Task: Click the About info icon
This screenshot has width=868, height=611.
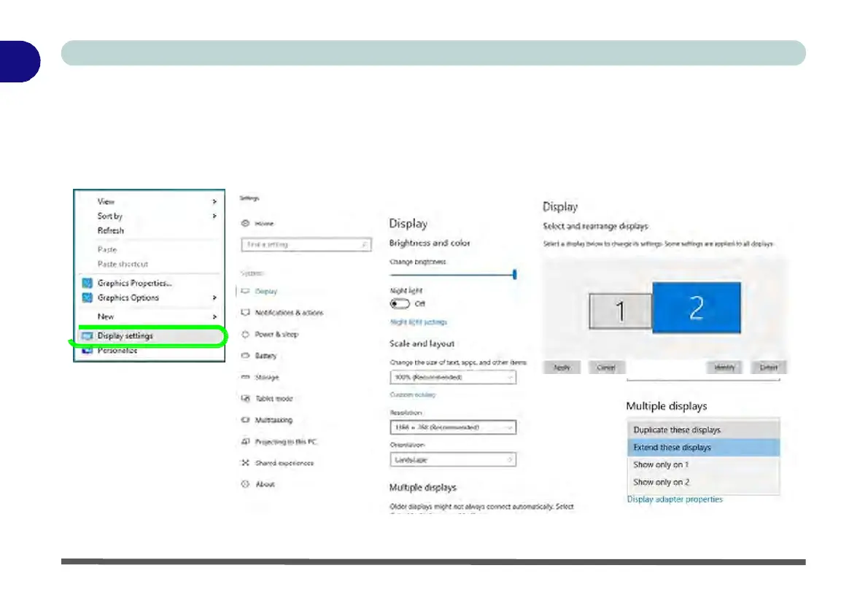Action: pyautogui.click(x=245, y=483)
